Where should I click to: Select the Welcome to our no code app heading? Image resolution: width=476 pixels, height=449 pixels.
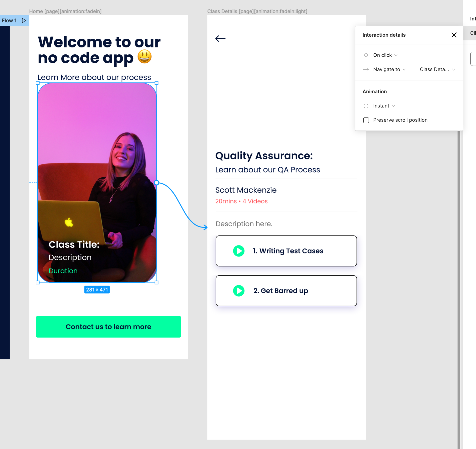99,50
